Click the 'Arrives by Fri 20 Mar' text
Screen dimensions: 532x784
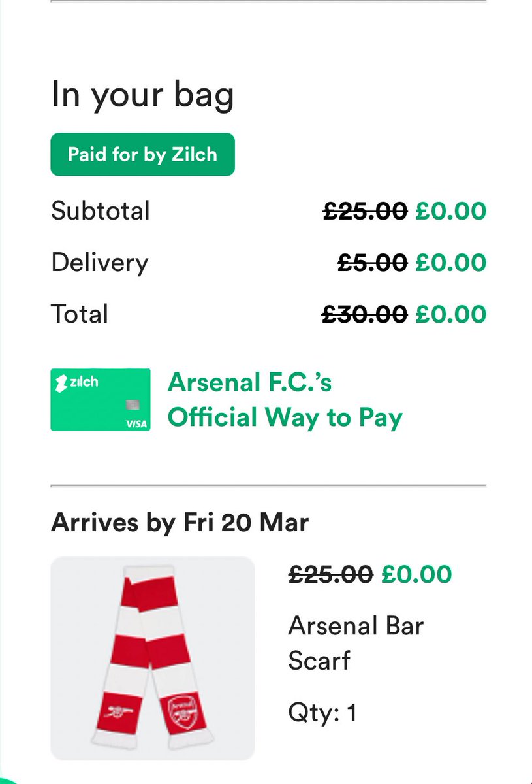click(x=180, y=523)
